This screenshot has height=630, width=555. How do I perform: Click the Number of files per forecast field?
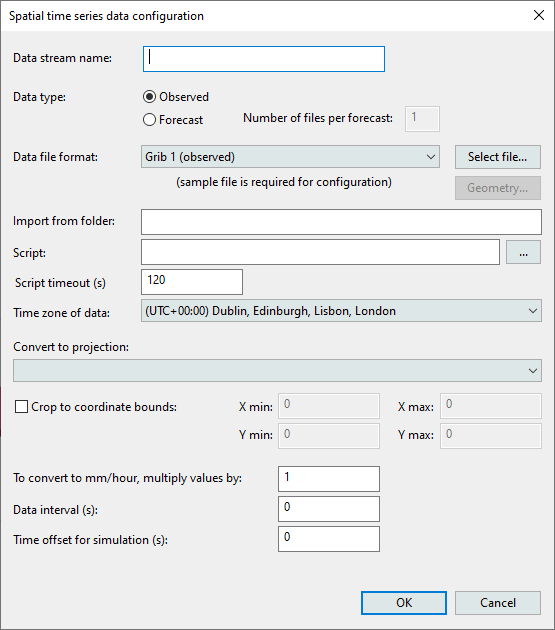422,119
